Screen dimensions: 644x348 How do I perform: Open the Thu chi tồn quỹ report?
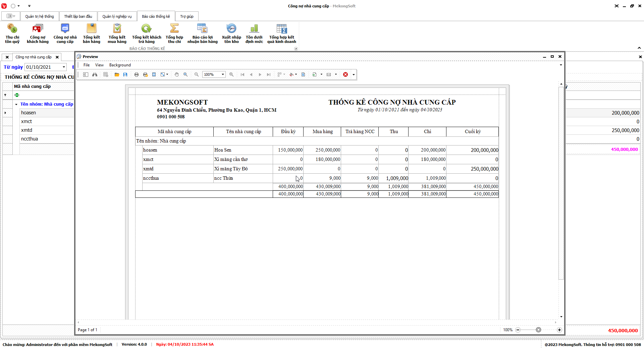point(12,34)
